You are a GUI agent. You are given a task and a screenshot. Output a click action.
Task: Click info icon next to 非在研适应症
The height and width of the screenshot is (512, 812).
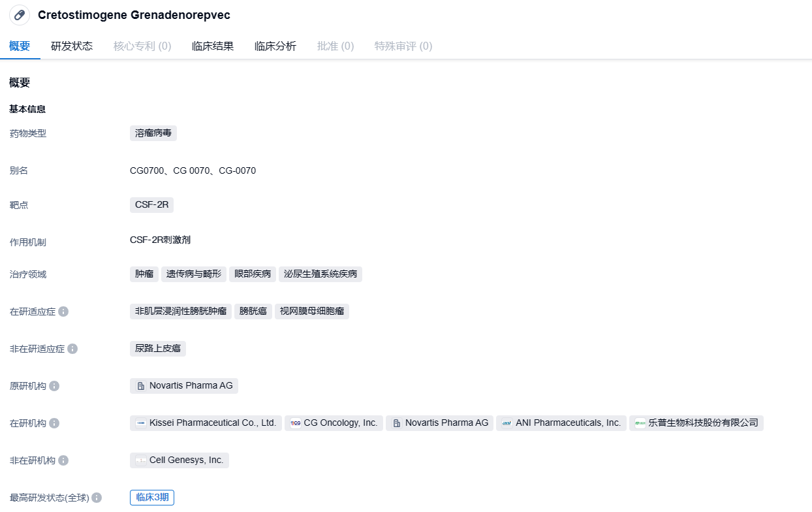click(72, 349)
